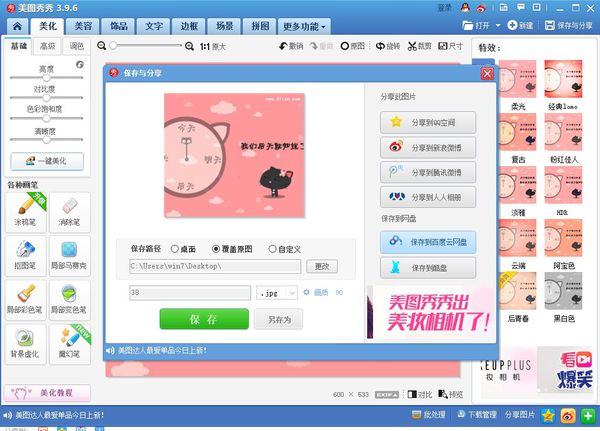Go to the home icon tab
The width and height of the screenshot is (600, 431).
tap(17, 26)
